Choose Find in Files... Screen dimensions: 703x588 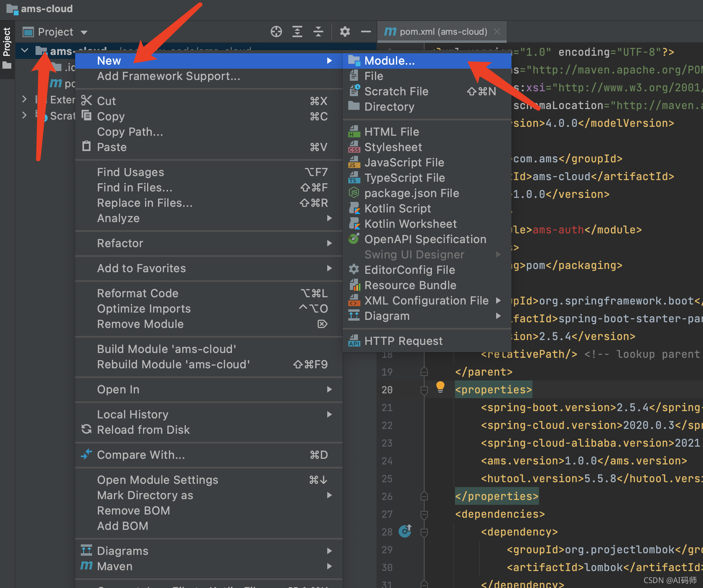[209, 187]
